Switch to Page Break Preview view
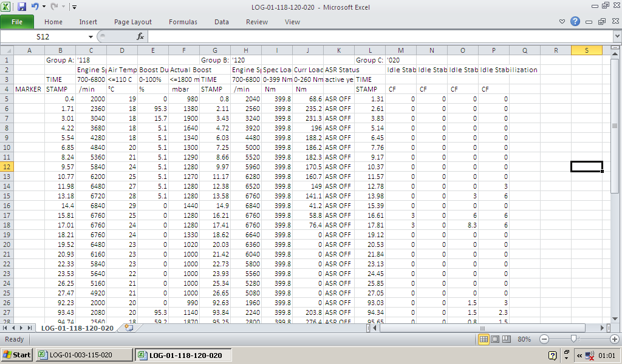Screen dimensions: 622x364 [505, 339]
